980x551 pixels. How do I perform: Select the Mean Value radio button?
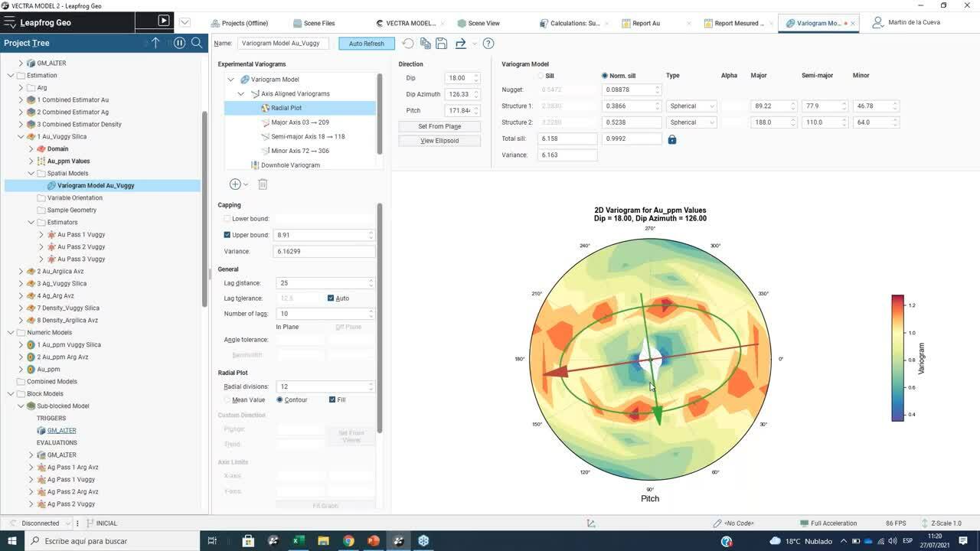pyautogui.click(x=227, y=399)
